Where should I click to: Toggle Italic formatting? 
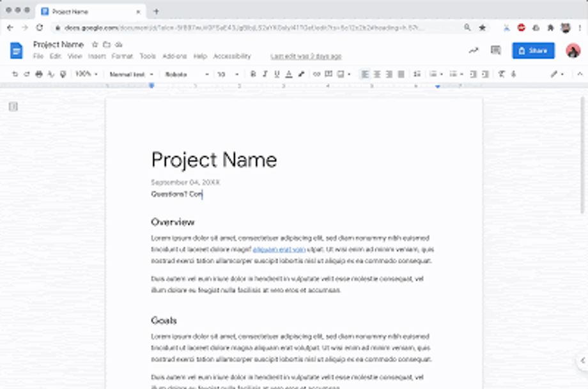(265, 74)
